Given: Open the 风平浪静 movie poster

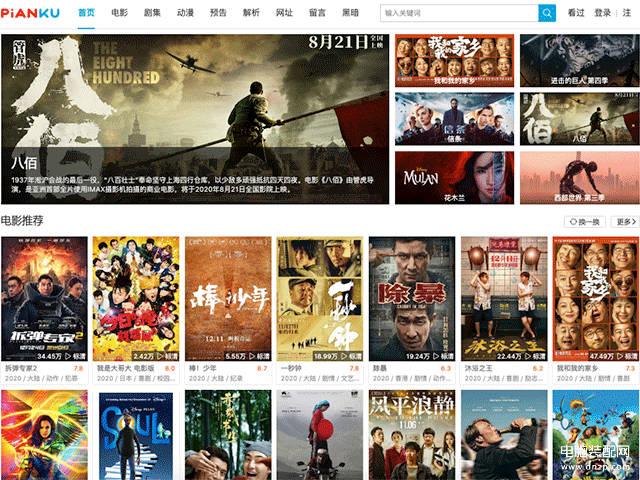Looking at the screenshot, I should coord(412,435).
